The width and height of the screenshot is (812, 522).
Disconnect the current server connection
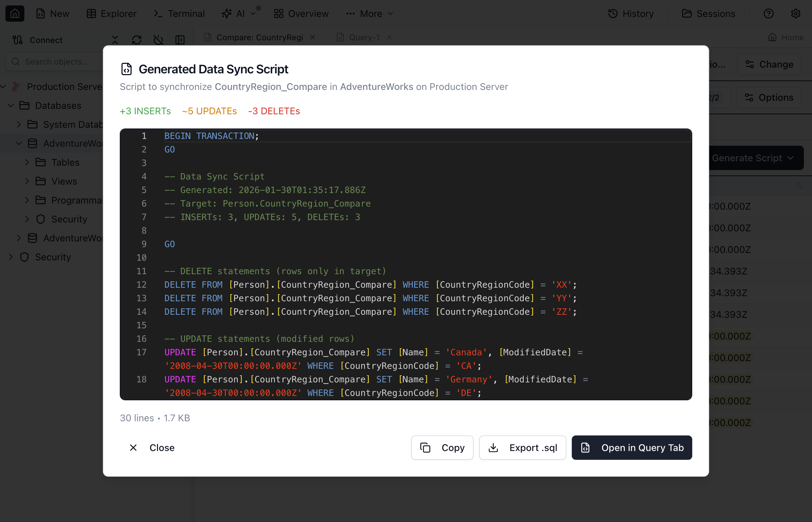158,40
